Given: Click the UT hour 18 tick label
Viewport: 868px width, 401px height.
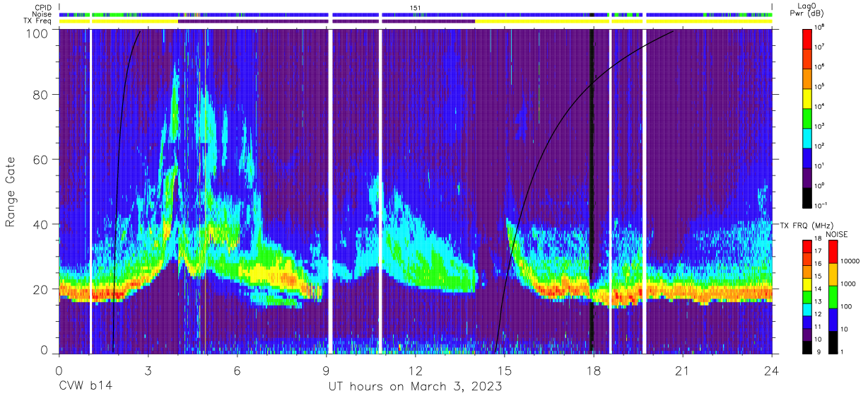Looking at the screenshot, I should 594,370.
